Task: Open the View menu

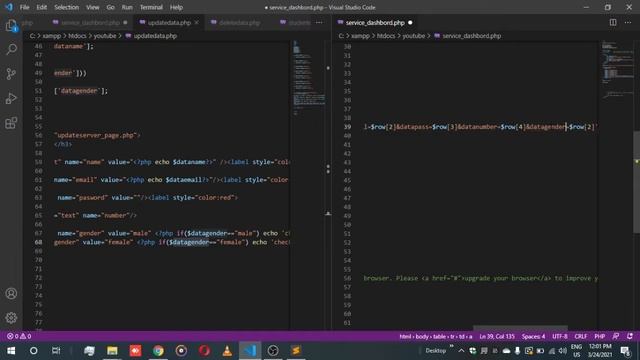Action: (93, 7)
